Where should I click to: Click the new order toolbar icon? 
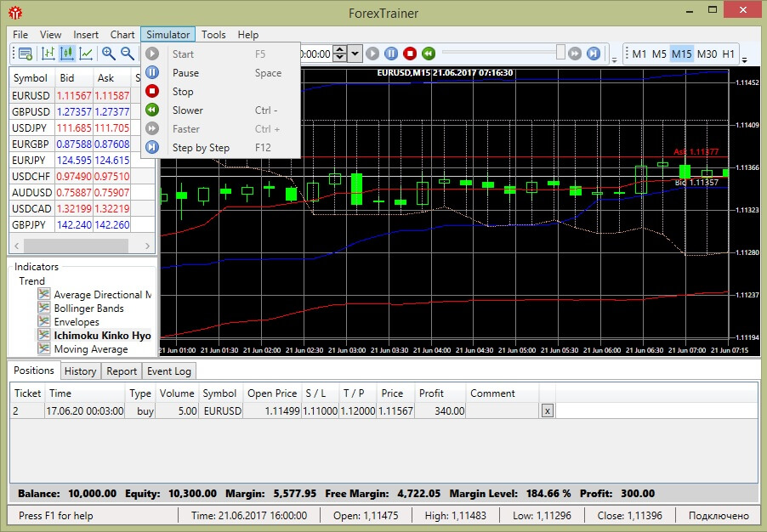click(25, 54)
